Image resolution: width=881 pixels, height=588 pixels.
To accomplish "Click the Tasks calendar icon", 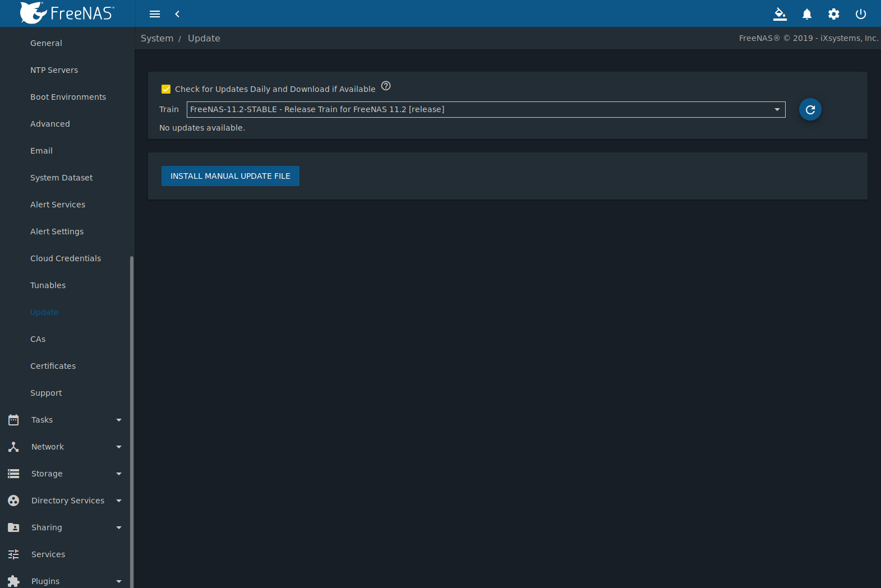I will click(13, 420).
